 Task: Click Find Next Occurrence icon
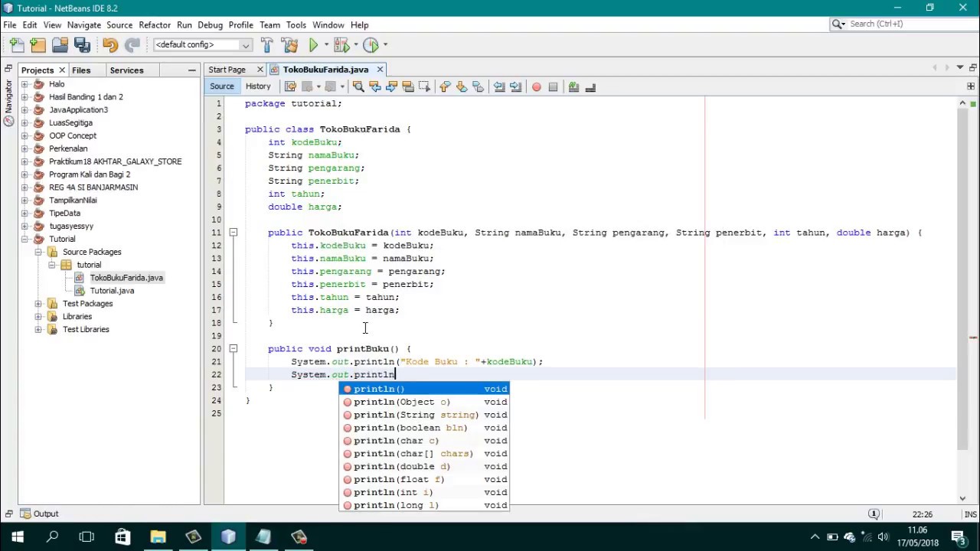point(391,86)
